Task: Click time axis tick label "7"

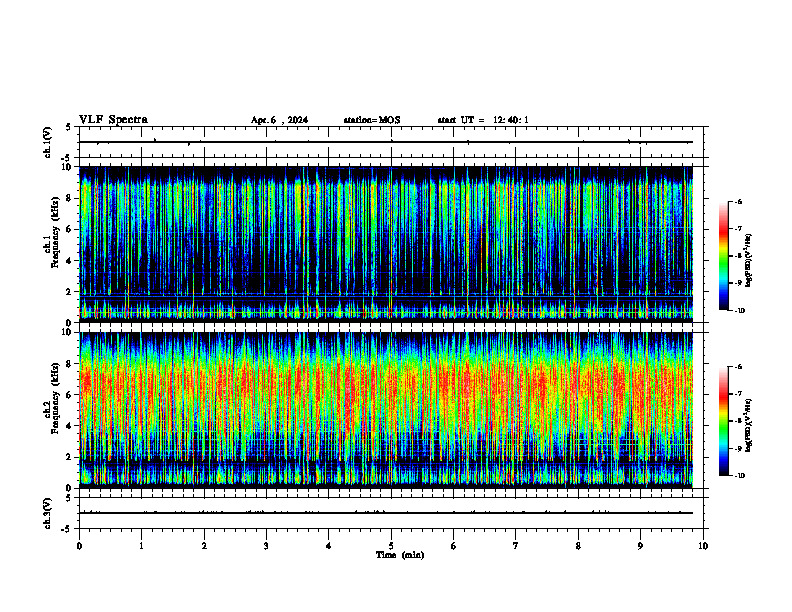Action: coord(516,546)
